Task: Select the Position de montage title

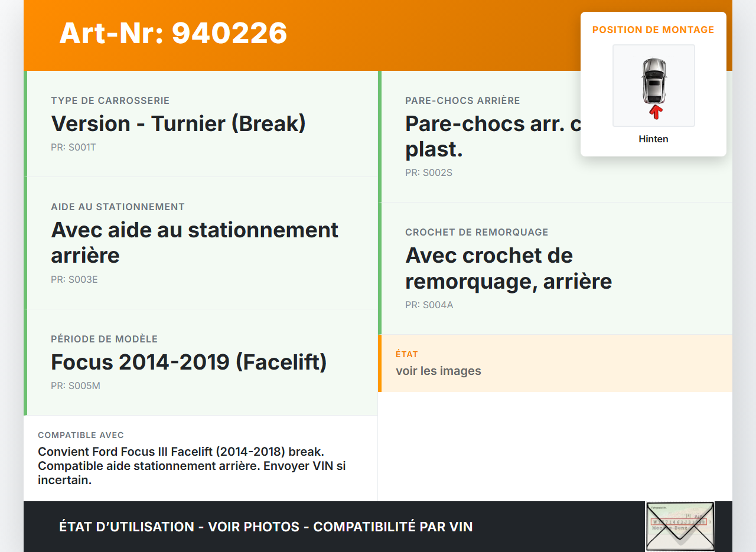Action: (x=653, y=30)
